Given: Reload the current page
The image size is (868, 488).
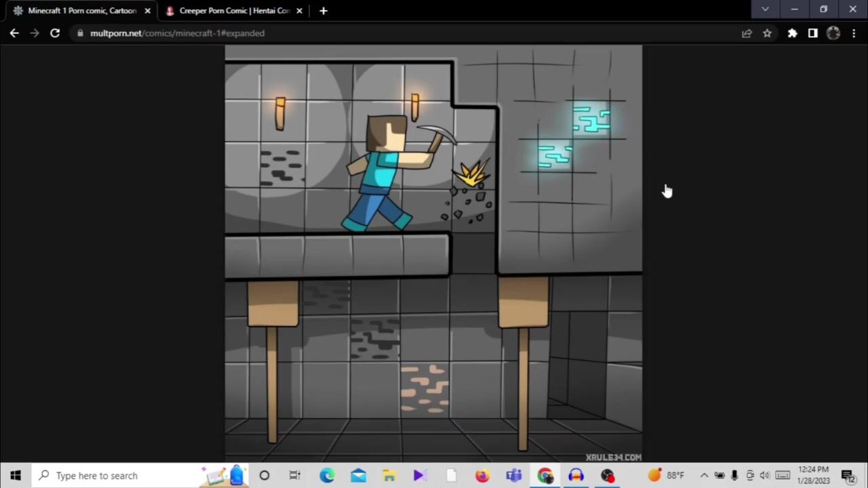Looking at the screenshot, I should 55,33.
